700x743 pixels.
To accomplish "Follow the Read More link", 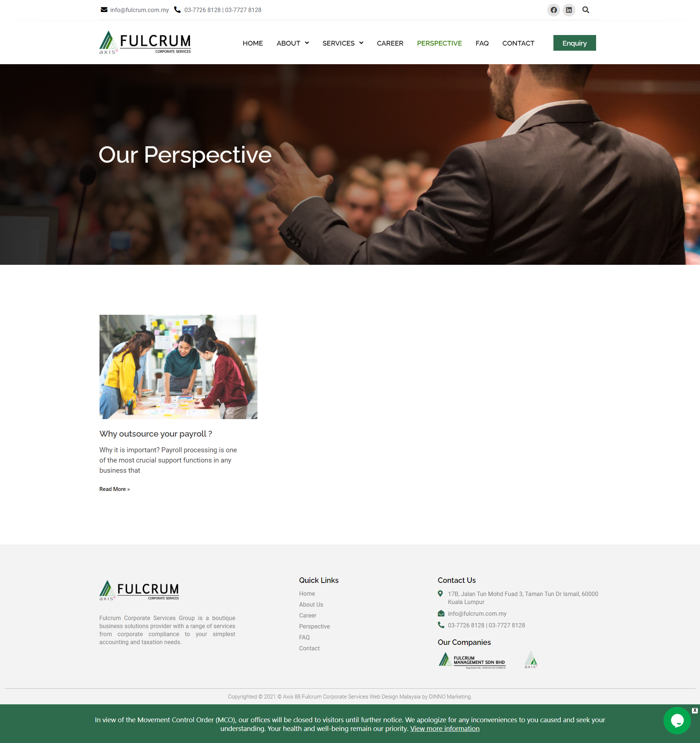I will (114, 489).
